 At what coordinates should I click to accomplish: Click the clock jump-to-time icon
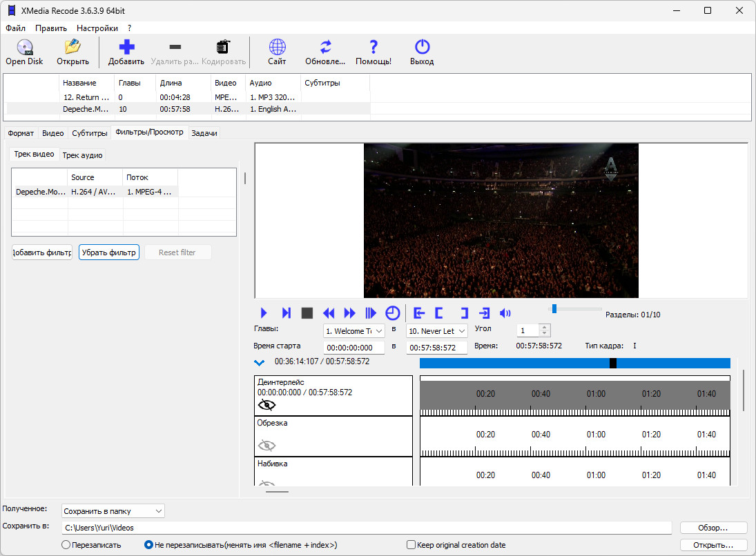click(x=393, y=313)
